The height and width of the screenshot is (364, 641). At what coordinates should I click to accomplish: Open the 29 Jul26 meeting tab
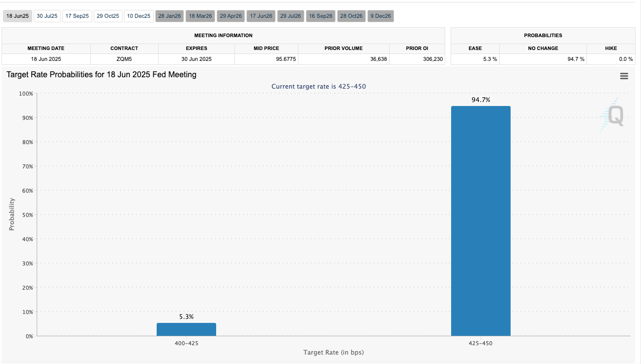pyautogui.click(x=291, y=16)
